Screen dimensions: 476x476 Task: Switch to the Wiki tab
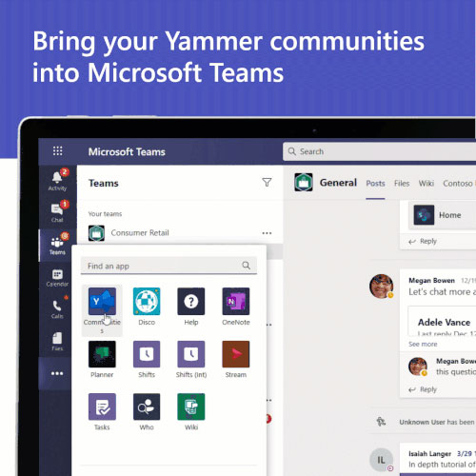coord(426,184)
